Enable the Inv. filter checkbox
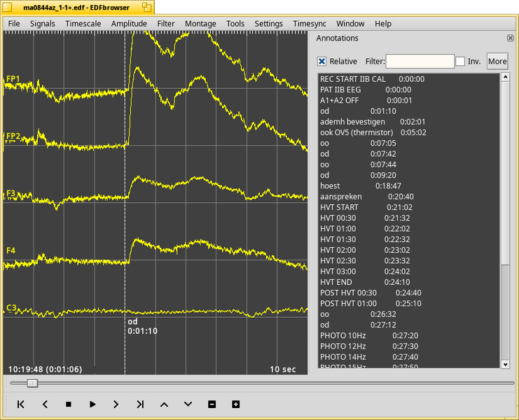 [x=460, y=61]
